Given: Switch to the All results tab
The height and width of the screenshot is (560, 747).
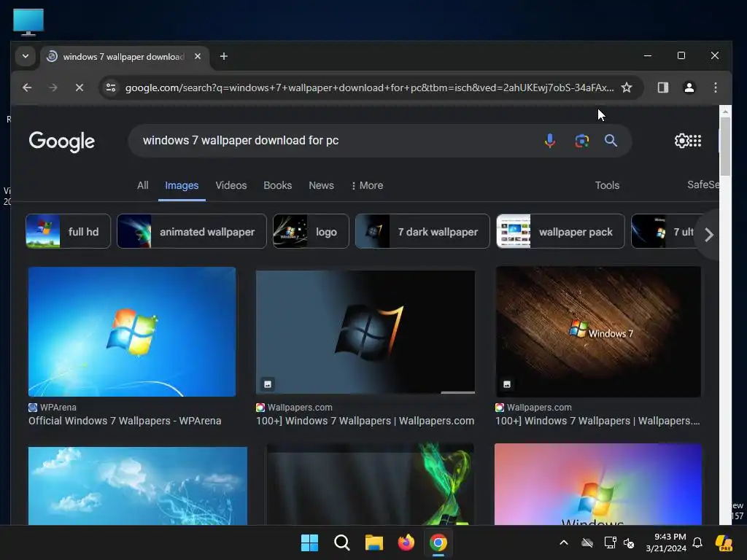Looking at the screenshot, I should tap(142, 185).
